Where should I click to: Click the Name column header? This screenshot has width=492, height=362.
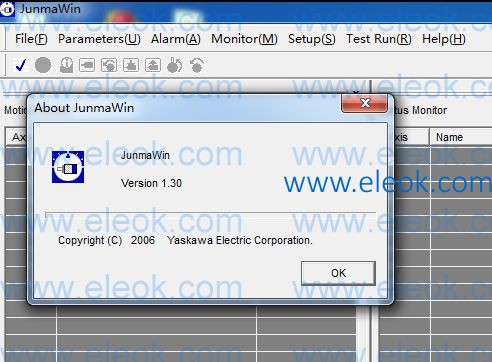[x=461, y=137]
